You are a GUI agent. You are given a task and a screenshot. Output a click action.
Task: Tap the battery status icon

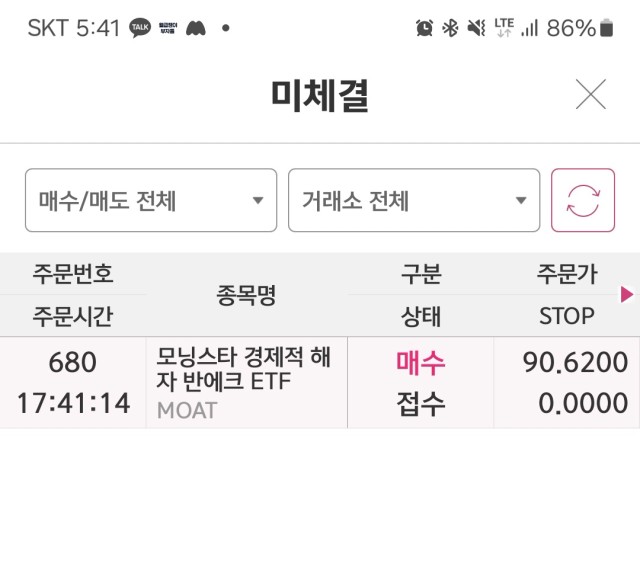pyautogui.click(x=607, y=28)
